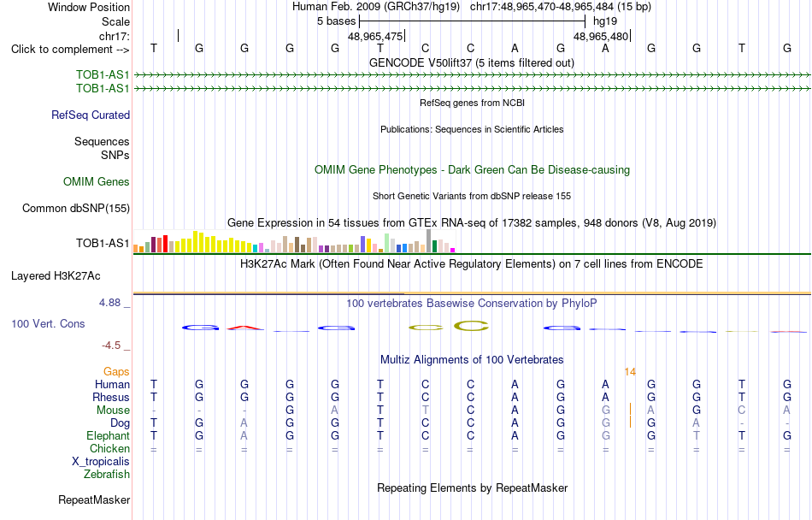This screenshot has width=812, height=520.
Task: Select the GENCODE V50lift37 track title
Action: tap(471, 62)
